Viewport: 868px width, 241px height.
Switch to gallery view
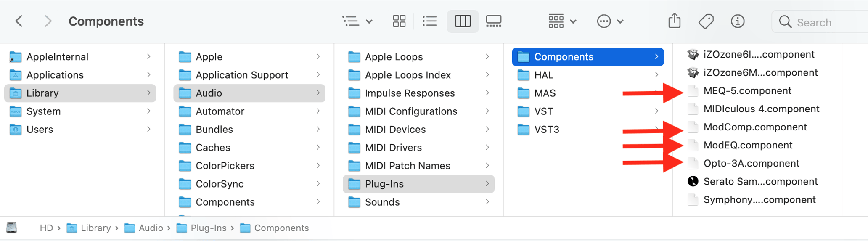tap(493, 21)
